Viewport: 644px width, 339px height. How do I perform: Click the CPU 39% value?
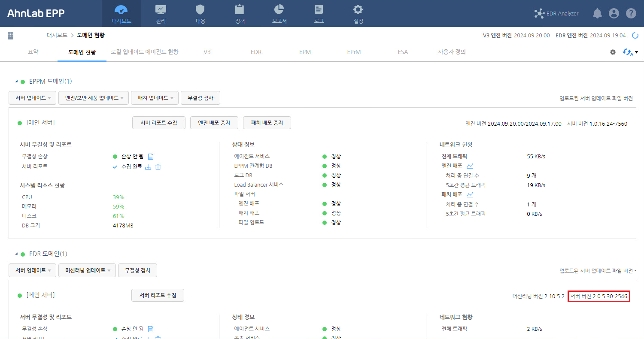(118, 197)
